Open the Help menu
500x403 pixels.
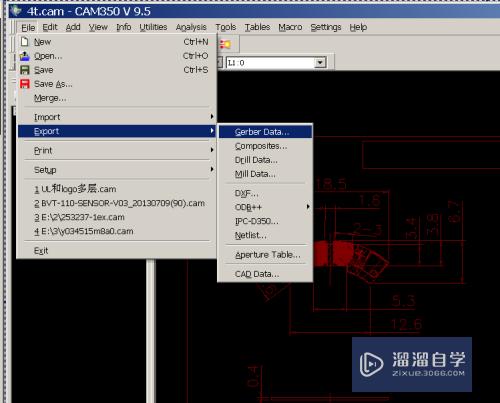(x=358, y=27)
